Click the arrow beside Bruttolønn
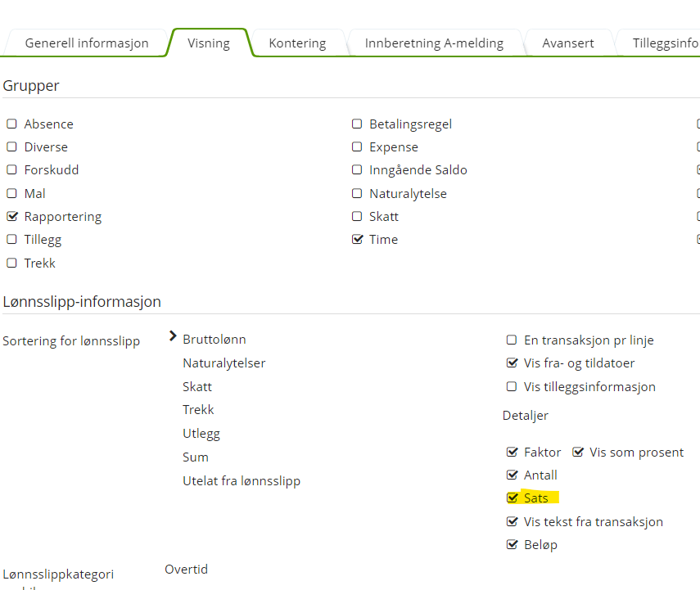This screenshot has width=700, height=590. [173, 336]
